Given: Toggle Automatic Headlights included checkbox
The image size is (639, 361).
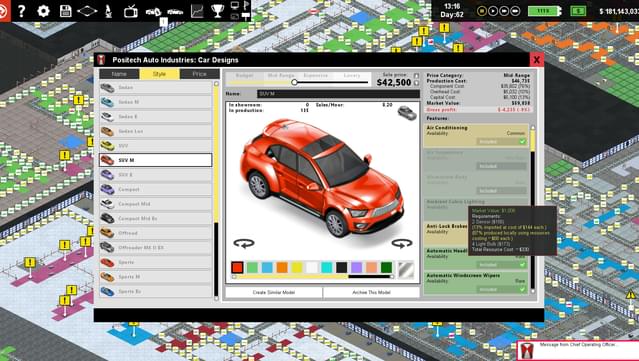Looking at the screenshot, I should click(522, 264).
